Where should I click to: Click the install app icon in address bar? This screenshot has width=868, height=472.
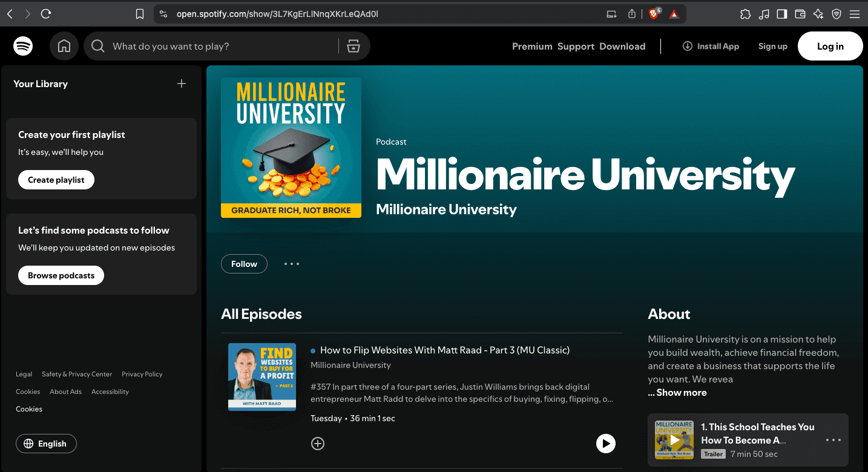(612, 14)
